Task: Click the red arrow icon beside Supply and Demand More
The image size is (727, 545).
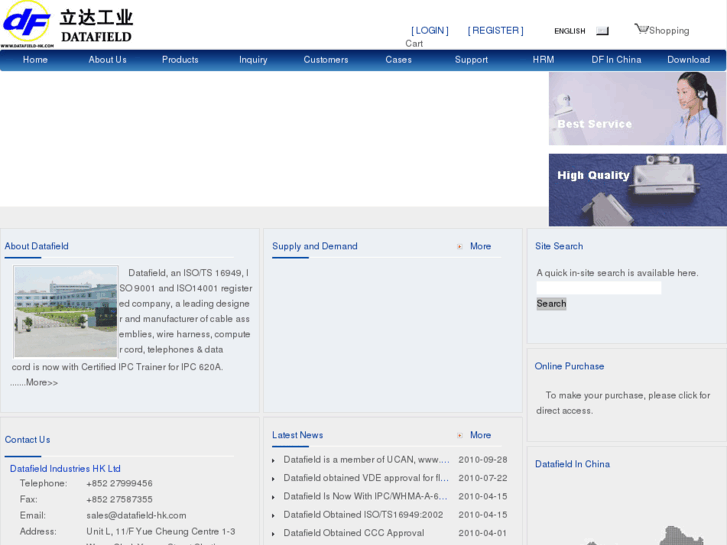Action: (459, 247)
